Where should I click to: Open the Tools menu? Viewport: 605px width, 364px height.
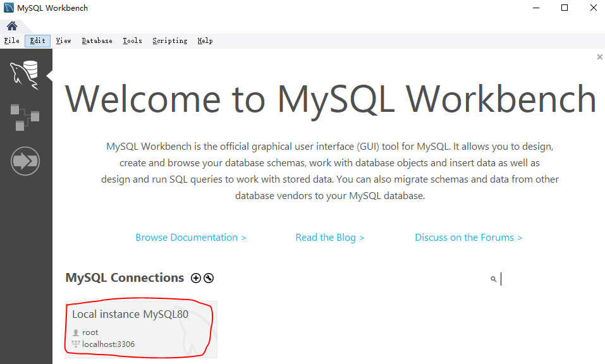coord(132,41)
